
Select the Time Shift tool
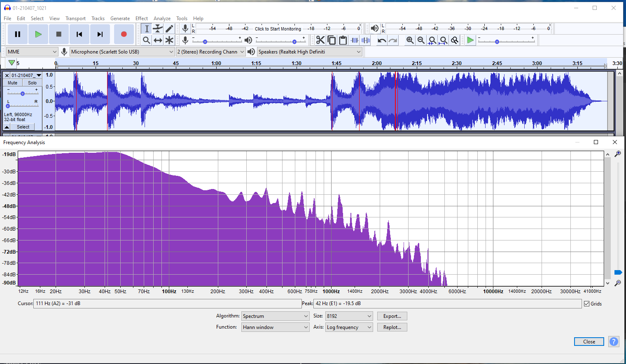coord(158,40)
